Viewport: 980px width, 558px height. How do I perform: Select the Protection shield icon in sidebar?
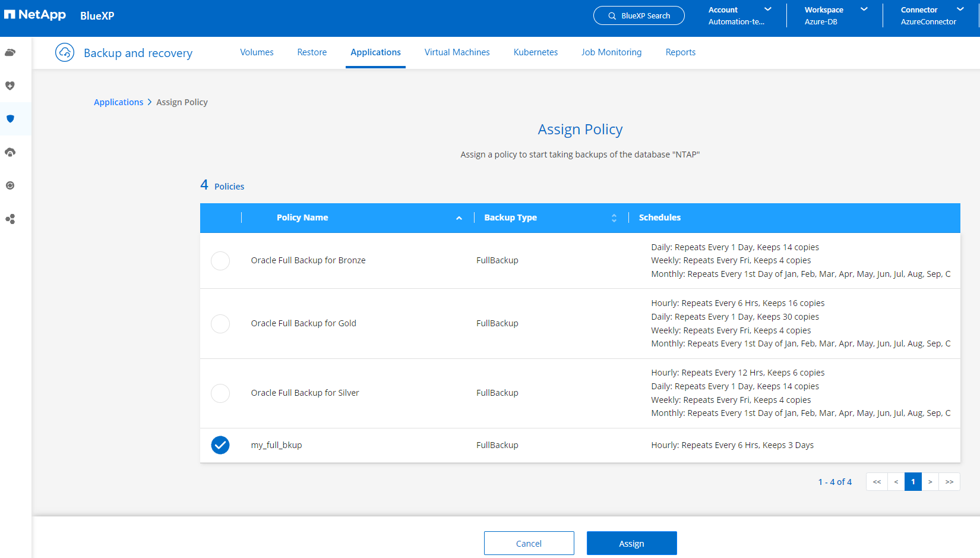click(10, 119)
